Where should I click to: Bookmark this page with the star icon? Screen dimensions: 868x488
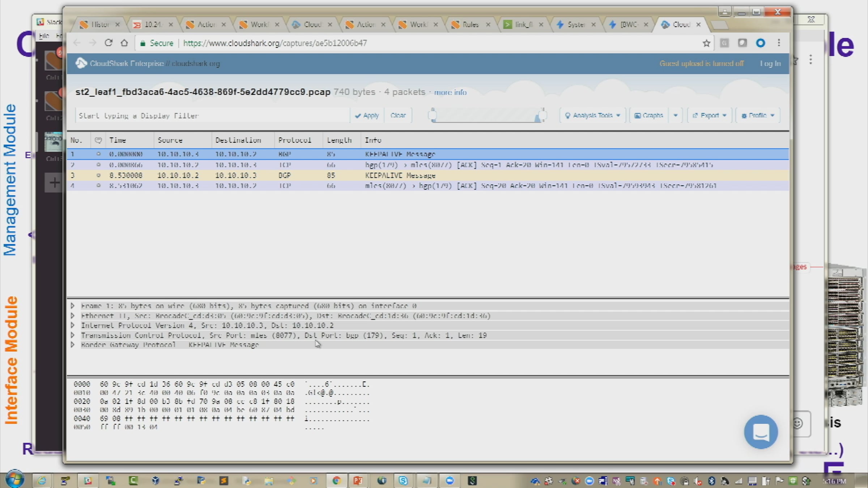pyautogui.click(x=706, y=43)
